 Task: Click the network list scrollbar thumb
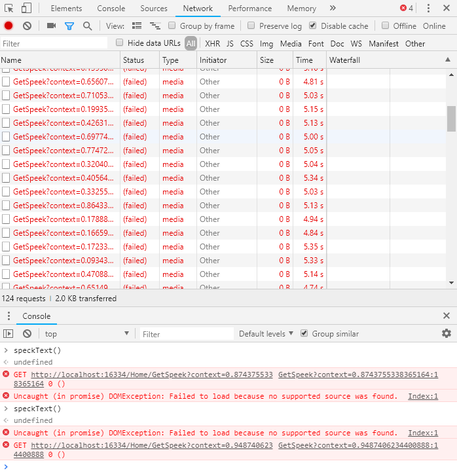pos(451,119)
